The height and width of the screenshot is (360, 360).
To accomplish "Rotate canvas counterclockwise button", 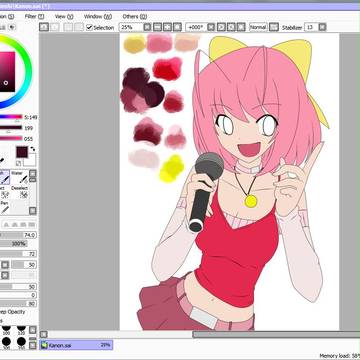I will coord(221,27).
